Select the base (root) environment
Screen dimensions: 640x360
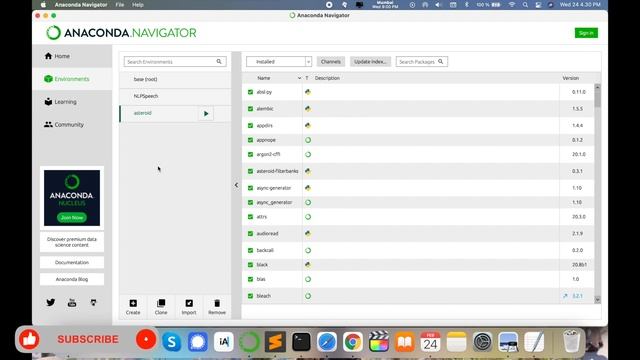click(175, 79)
